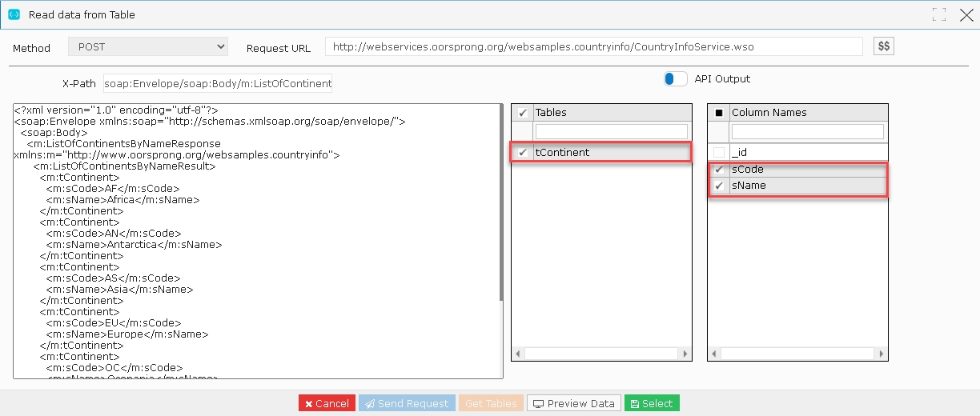
Task: Click the X-Path input field
Action: [x=218, y=82]
